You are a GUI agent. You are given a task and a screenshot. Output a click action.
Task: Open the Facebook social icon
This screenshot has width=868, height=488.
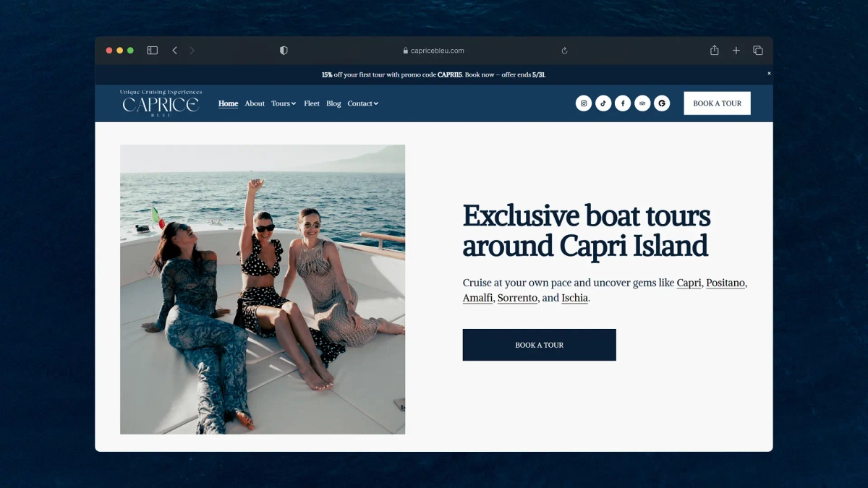pos(623,103)
